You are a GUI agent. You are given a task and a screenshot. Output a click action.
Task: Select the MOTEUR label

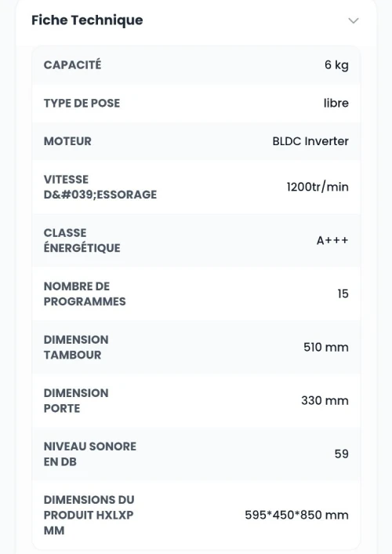tap(67, 141)
